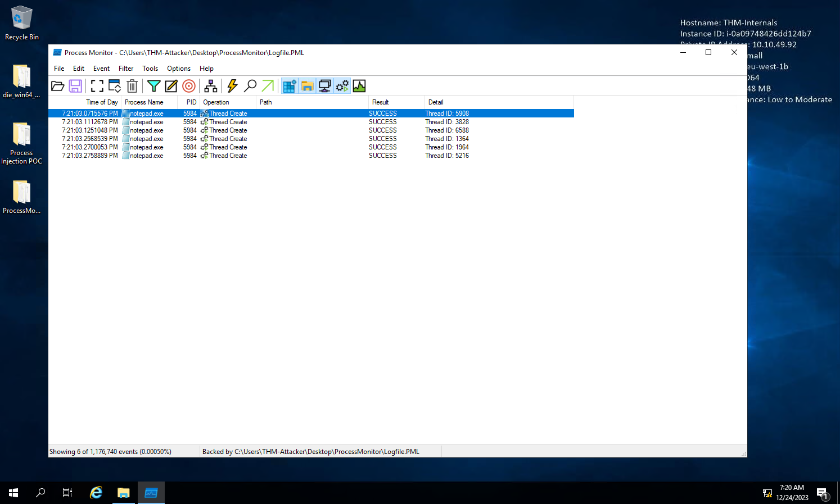Select the row with Thread ID: 6588
The image size is (840, 504).
point(311,130)
